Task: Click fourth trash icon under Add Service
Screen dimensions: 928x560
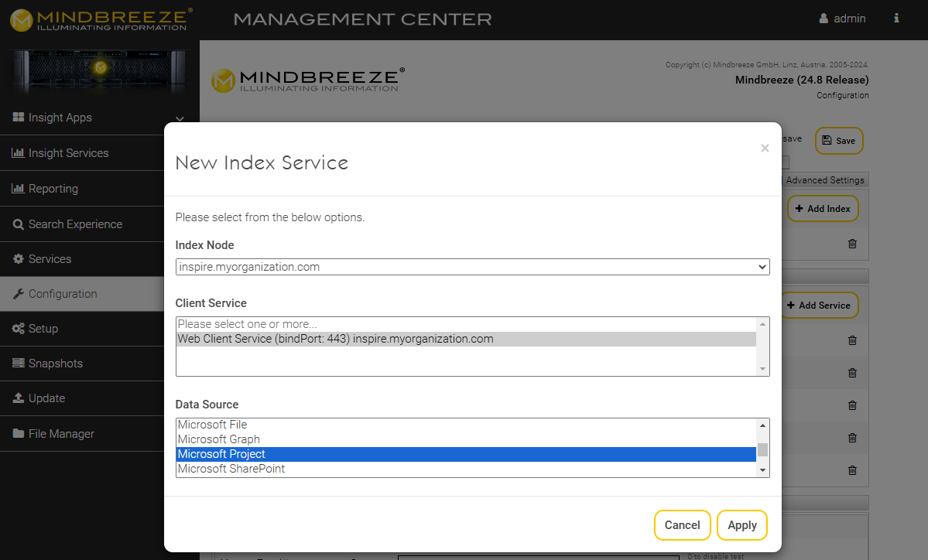Action: coord(852,438)
